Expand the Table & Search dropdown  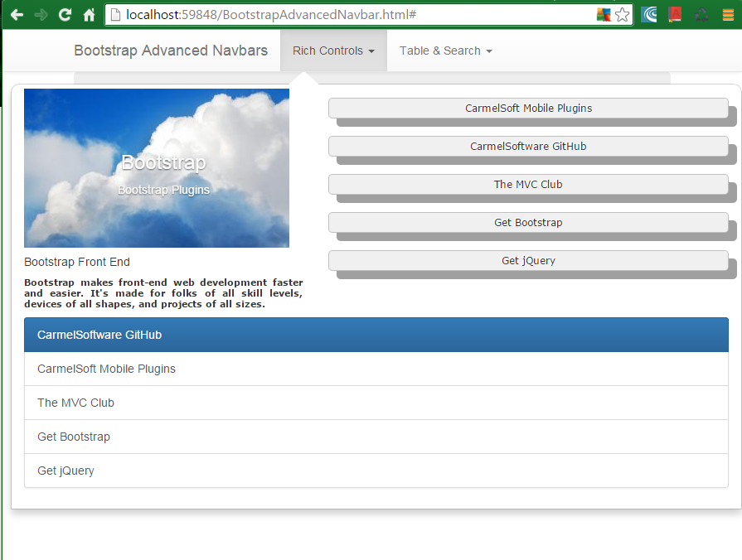[445, 51]
